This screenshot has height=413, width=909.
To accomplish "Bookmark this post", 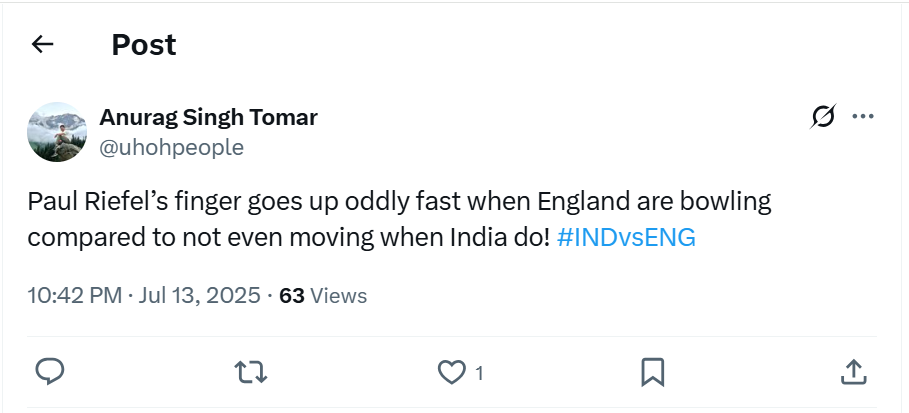I will 652,373.
